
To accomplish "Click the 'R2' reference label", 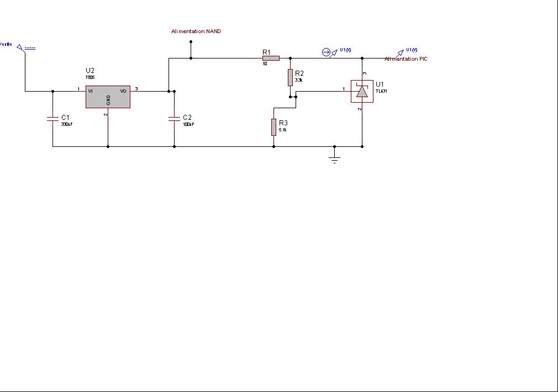I will point(299,73).
